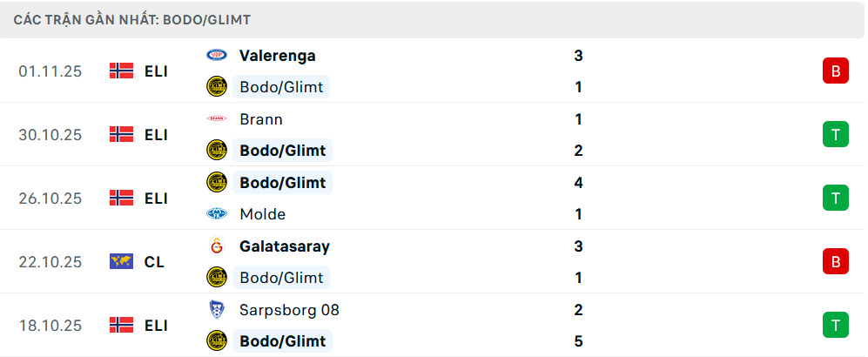868x357 pixels.
Task: Open the Galatasaray team link
Action: 284,246
